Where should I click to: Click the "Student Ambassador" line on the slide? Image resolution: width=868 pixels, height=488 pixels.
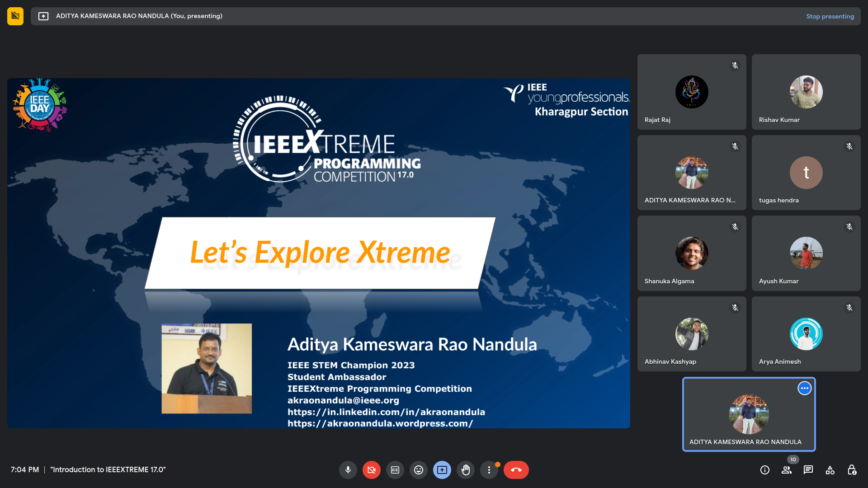[337, 377]
